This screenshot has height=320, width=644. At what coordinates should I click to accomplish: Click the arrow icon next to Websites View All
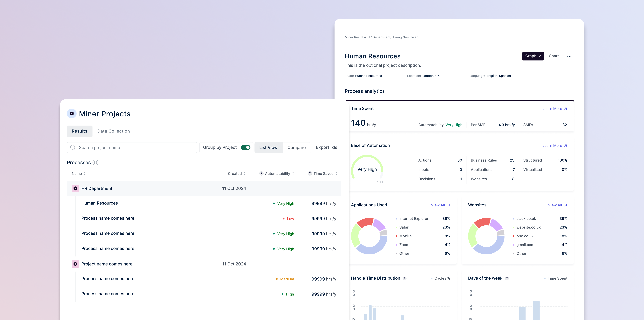(565, 205)
